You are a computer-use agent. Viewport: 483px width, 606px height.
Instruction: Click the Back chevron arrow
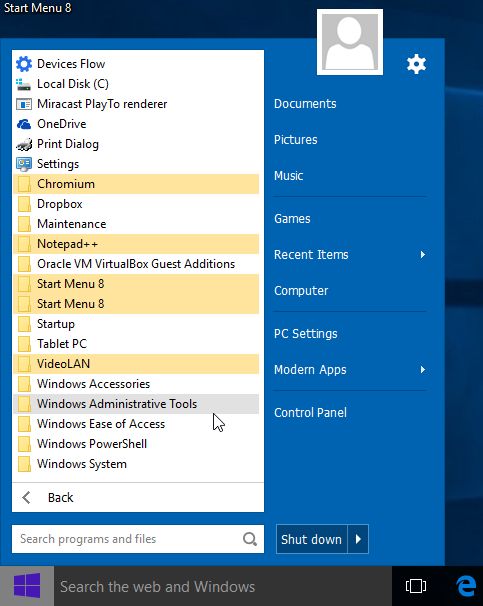point(26,497)
